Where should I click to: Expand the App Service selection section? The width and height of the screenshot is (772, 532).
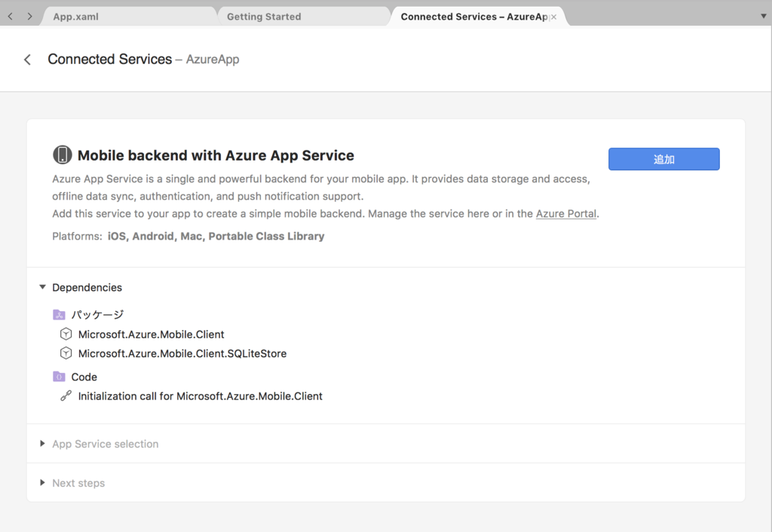coord(42,443)
